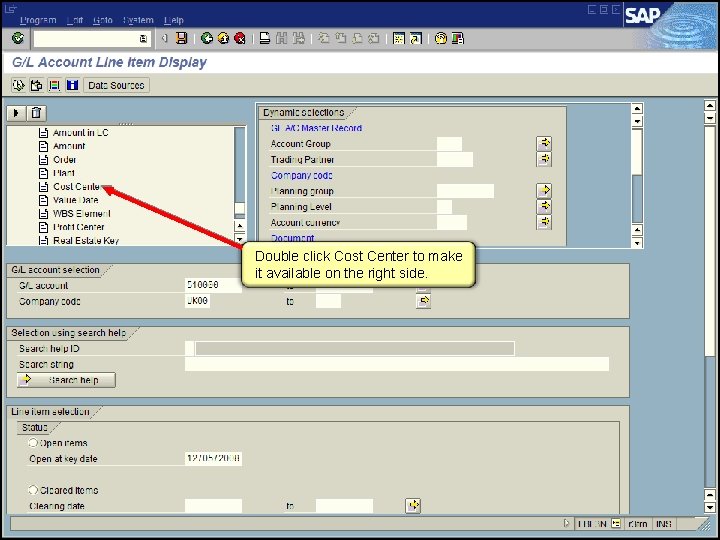The image size is (720, 540).
Task: Click the Open at key date field
Action: (x=213, y=458)
